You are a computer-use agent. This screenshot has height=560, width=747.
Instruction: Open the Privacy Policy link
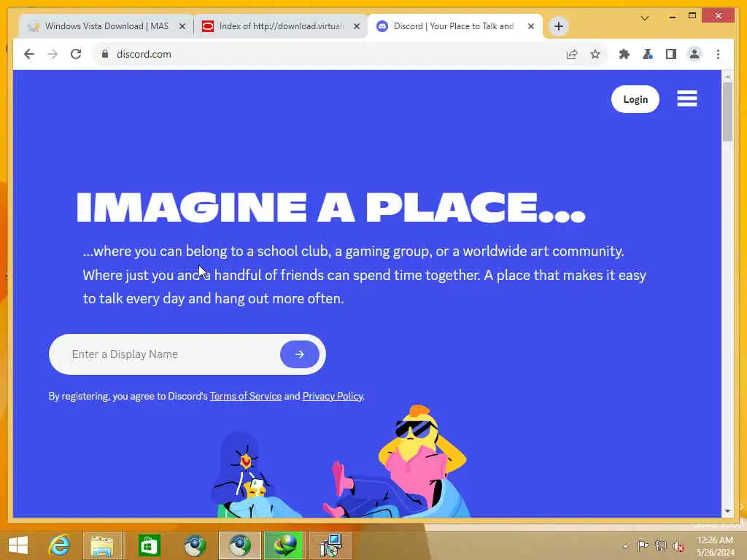coord(333,396)
